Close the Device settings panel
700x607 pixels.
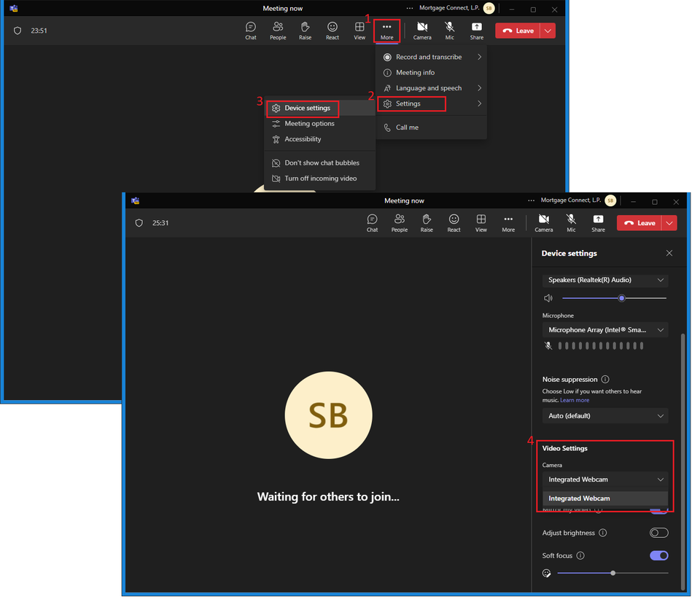tap(669, 253)
